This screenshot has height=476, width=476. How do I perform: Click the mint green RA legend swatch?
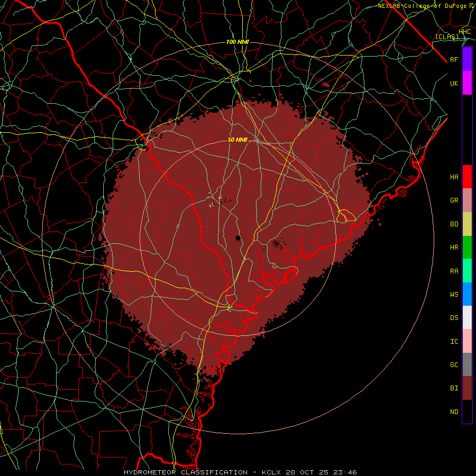point(467,271)
